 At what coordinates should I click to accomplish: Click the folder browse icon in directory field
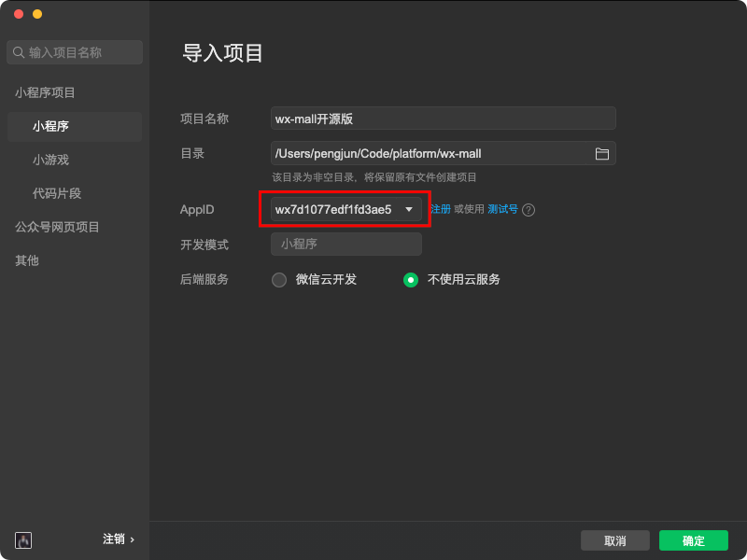point(601,153)
